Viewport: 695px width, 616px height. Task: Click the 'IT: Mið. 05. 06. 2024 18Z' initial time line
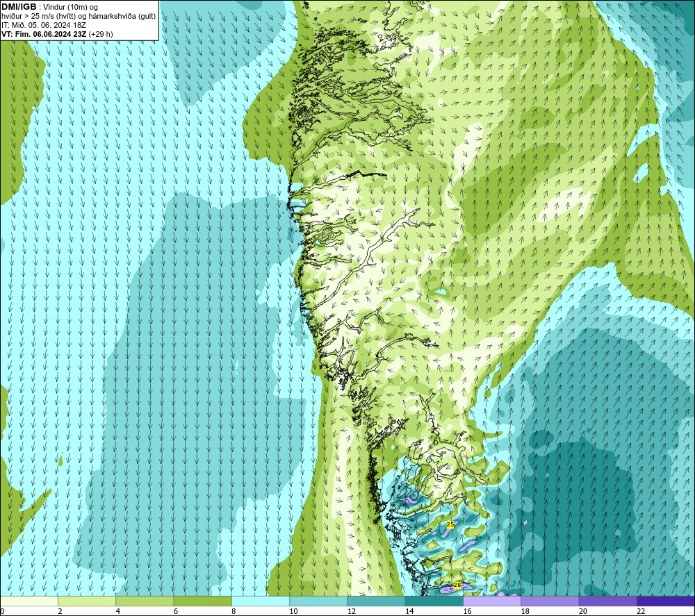point(44,25)
